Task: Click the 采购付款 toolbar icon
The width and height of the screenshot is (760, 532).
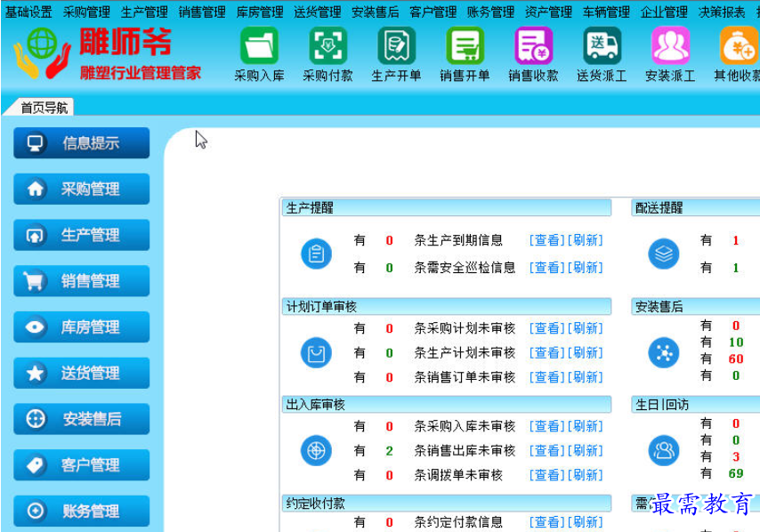Action: tap(327, 46)
